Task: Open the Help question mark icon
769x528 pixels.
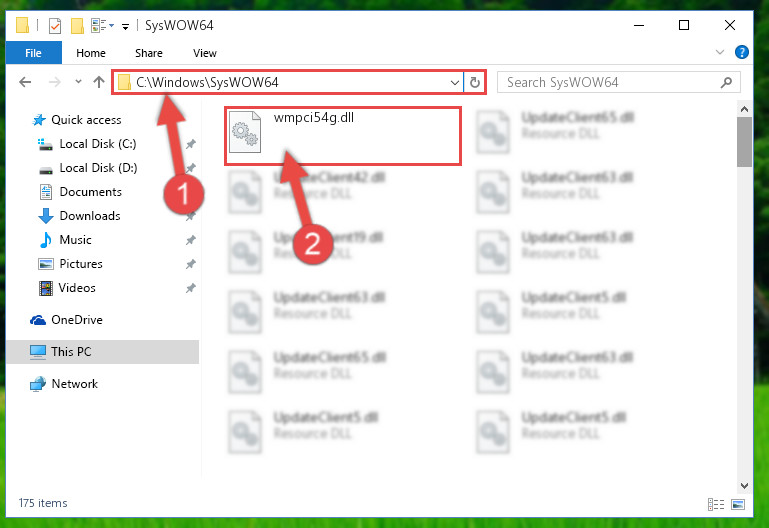Action: pyautogui.click(x=742, y=52)
